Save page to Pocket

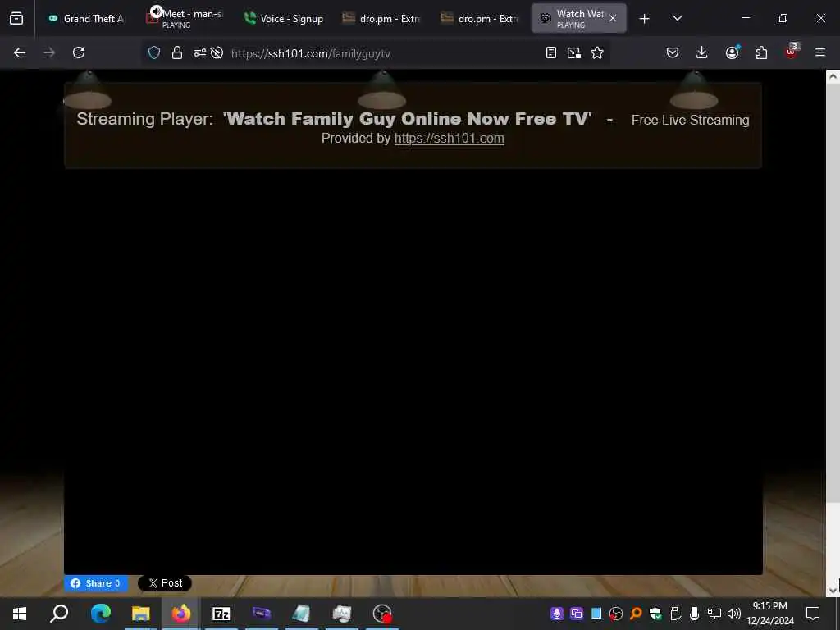coord(673,53)
